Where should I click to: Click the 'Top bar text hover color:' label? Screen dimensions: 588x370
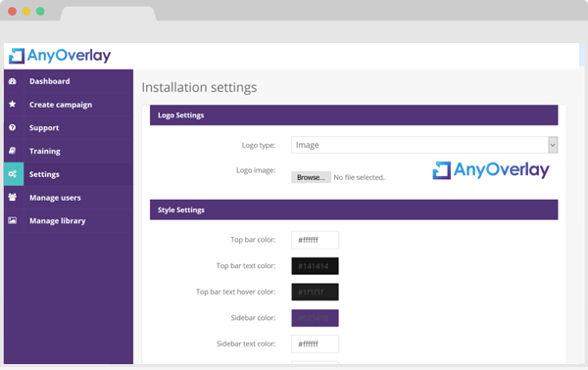(235, 292)
